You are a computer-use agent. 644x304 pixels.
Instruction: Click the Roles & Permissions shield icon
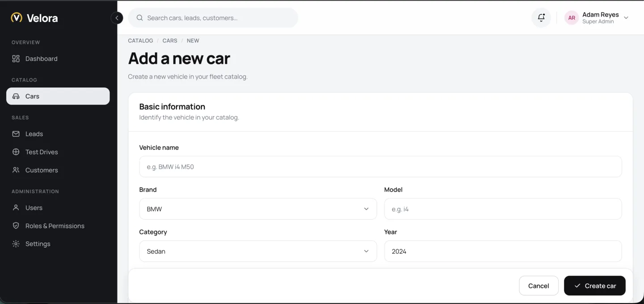[x=16, y=226]
